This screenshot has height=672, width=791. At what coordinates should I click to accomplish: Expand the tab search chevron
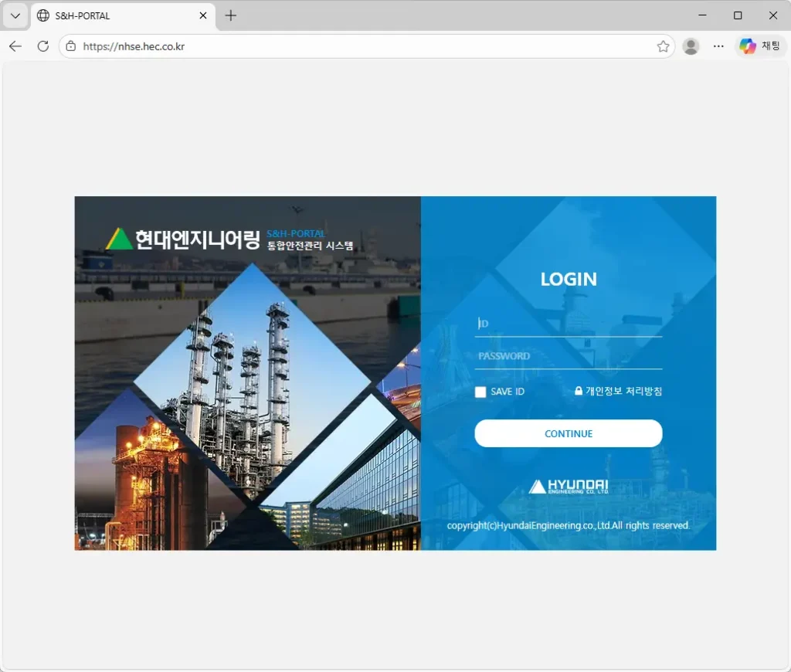tap(15, 15)
